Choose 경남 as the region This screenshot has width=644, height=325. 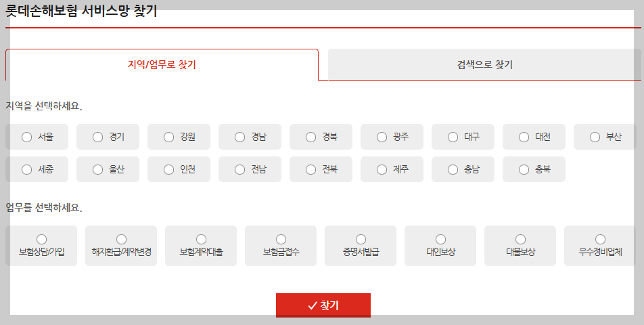[x=240, y=137]
